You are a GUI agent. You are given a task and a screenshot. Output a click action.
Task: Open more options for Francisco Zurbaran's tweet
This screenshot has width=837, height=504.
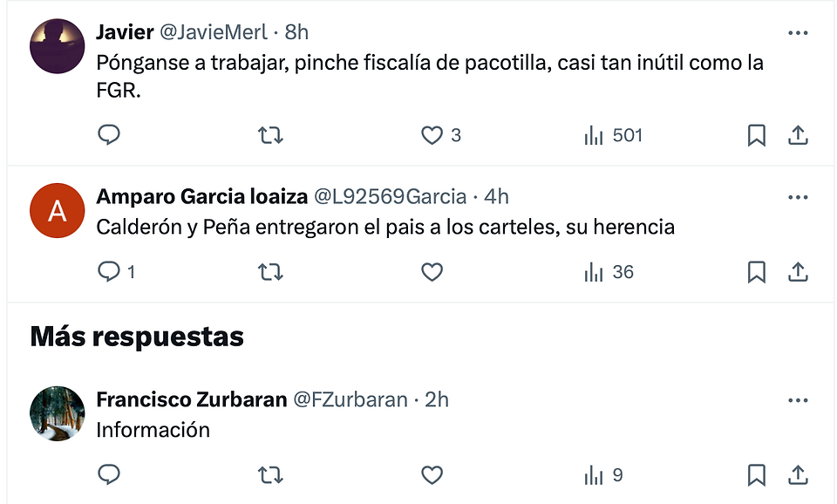pyautogui.click(x=798, y=400)
